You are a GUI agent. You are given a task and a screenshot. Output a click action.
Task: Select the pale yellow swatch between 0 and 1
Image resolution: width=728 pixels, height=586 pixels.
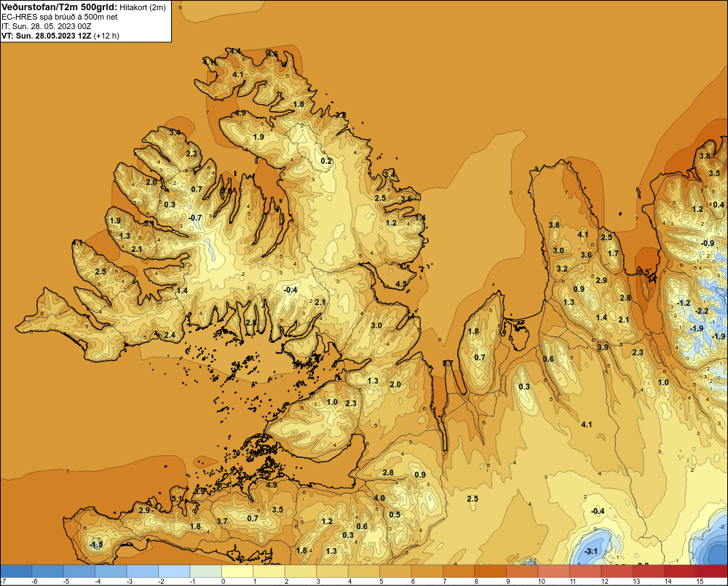[x=237, y=571]
